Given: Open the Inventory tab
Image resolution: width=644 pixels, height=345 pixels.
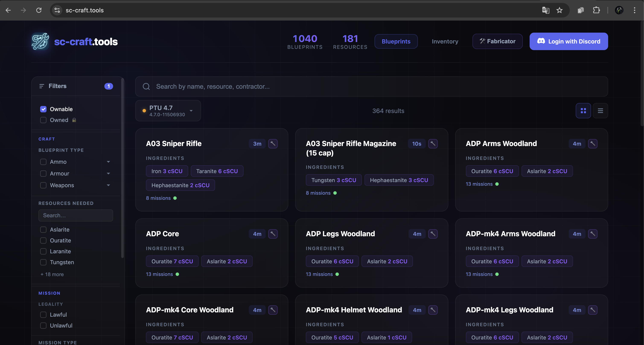Looking at the screenshot, I should tap(445, 41).
